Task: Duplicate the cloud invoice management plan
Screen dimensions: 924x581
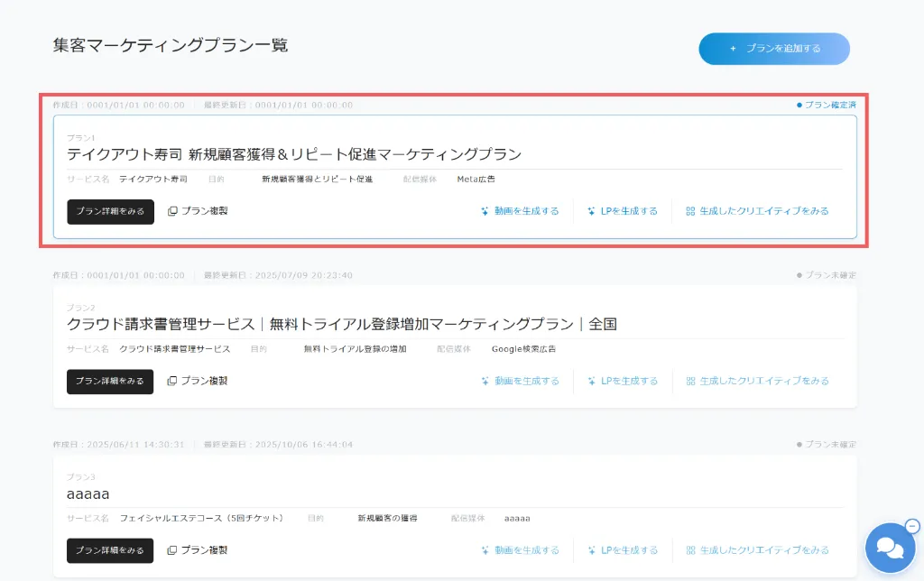Action: [x=198, y=381]
